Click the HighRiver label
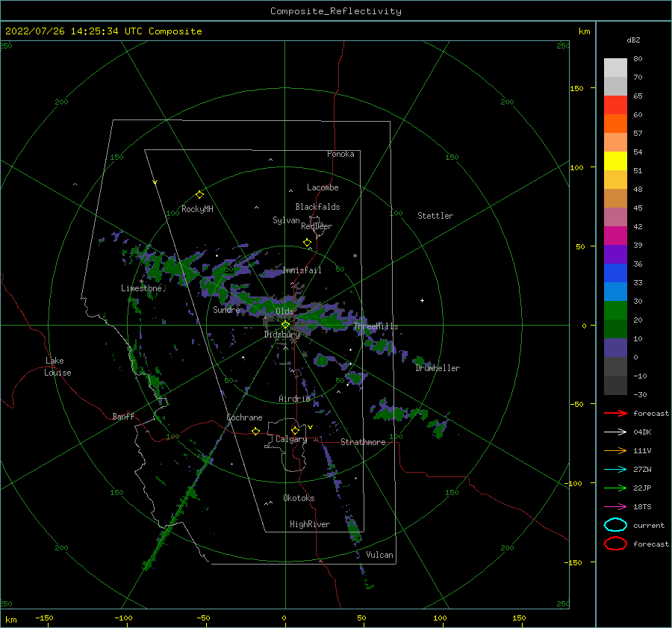Screen dimensions: 672x628 click(x=309, y=524)
